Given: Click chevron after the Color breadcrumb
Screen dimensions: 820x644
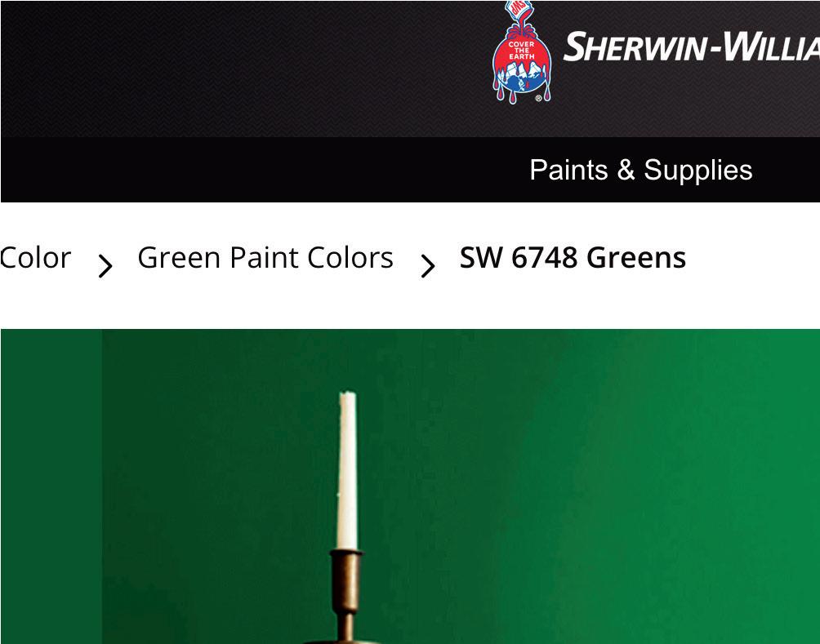Looking at the screenshot, I should pos(105,265).
